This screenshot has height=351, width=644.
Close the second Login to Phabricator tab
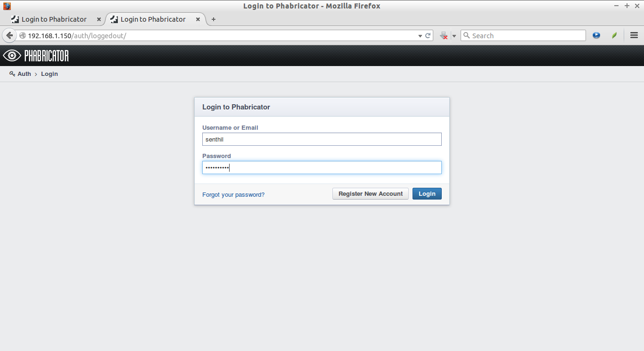(198, 19)
